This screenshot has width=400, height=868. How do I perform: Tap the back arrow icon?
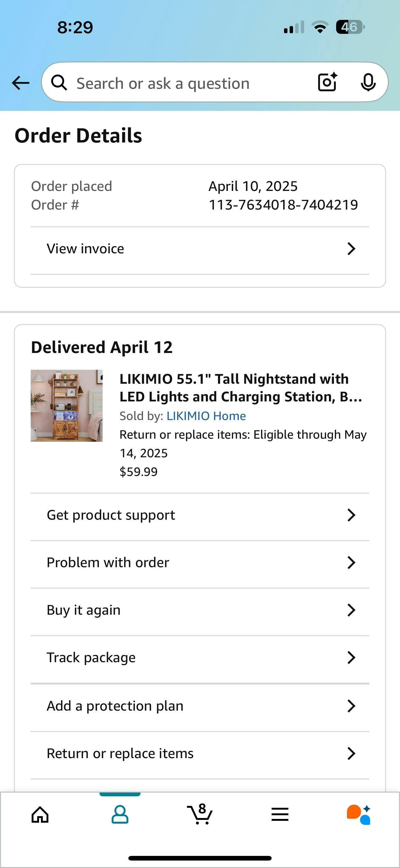[20, 83]
